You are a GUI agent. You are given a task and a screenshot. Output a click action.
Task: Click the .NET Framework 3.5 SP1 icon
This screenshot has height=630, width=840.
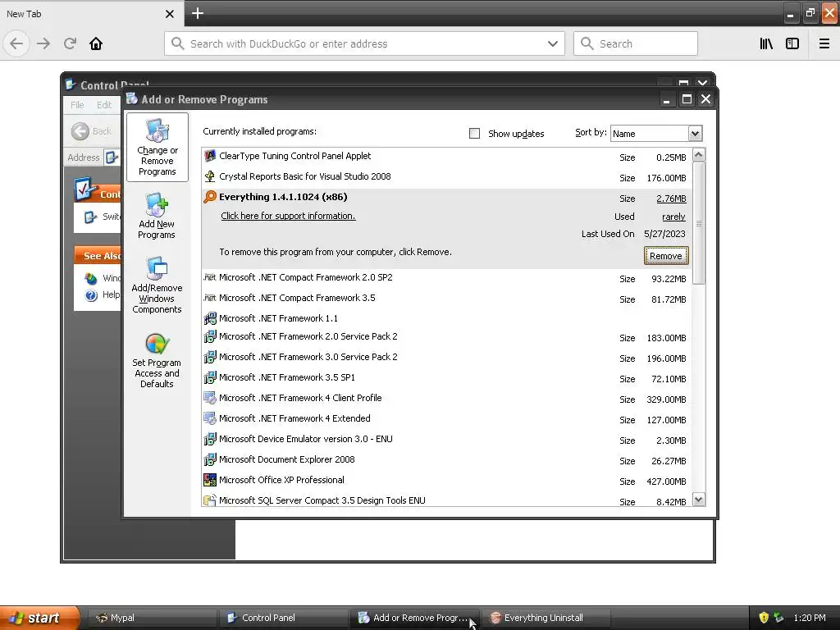[210, 377]
